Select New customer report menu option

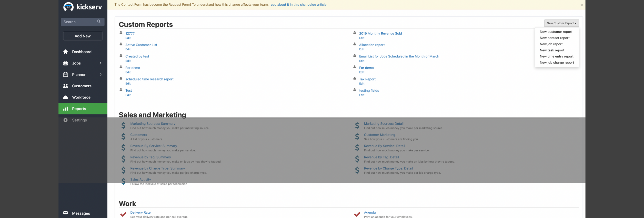[556, 32]
